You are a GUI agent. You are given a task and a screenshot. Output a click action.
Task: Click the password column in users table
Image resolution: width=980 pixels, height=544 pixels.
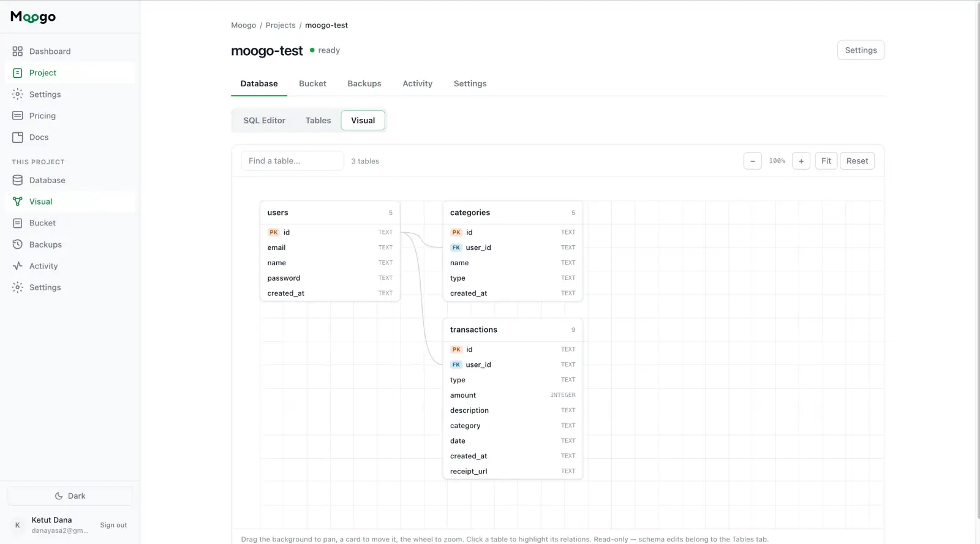[330, 278]
